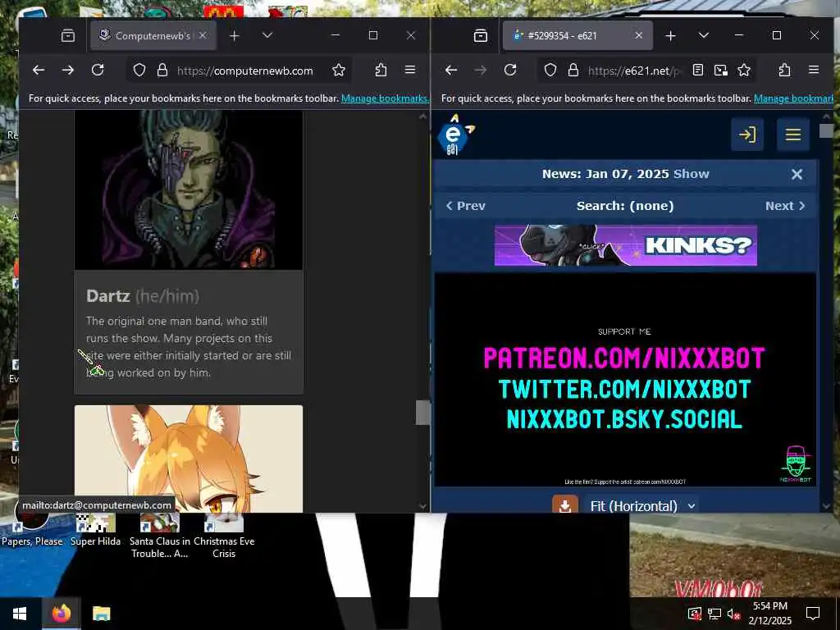Go forward in the computernewb window
This screenshot has width=840, height=630.
click(68, 71)
